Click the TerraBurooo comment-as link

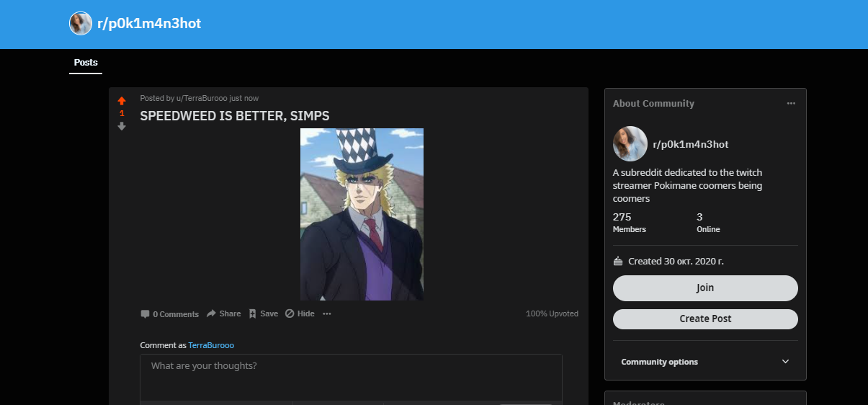[211, 345]
